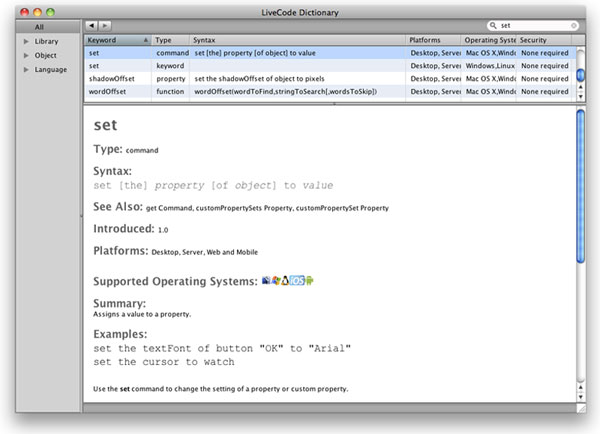The image size is (600, 434).
Task: Click the wordOffset(wordToFind,stringToSearch...) syntax cell
Action: [285, 92]
